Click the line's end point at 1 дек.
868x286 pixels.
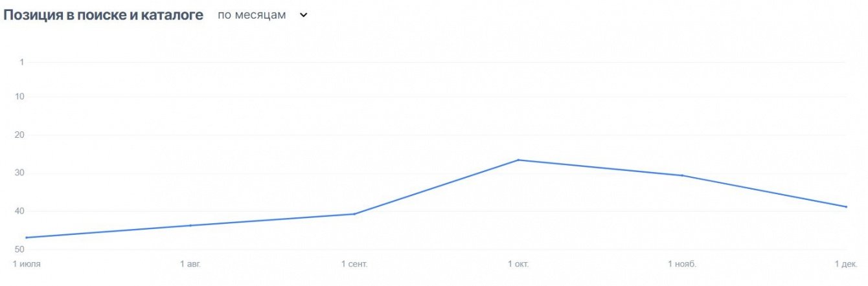[846, 206]
